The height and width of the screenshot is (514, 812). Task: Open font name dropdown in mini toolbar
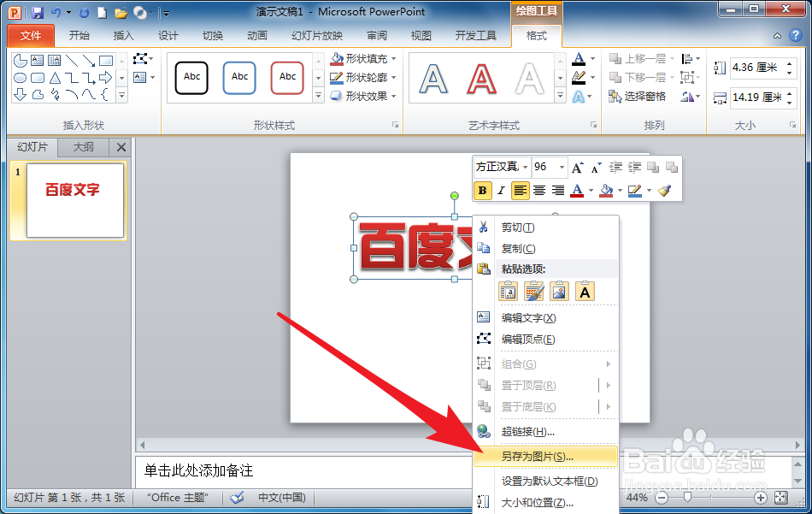pyautogui.click(x=525, y=167)
